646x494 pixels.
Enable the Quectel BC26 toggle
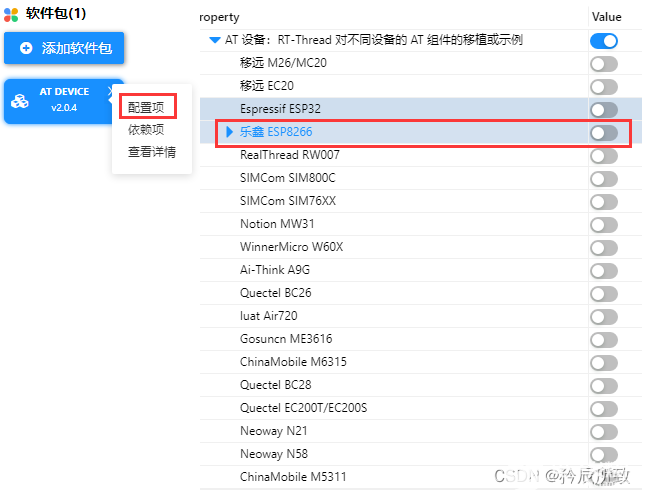click(x=604, y=294)
